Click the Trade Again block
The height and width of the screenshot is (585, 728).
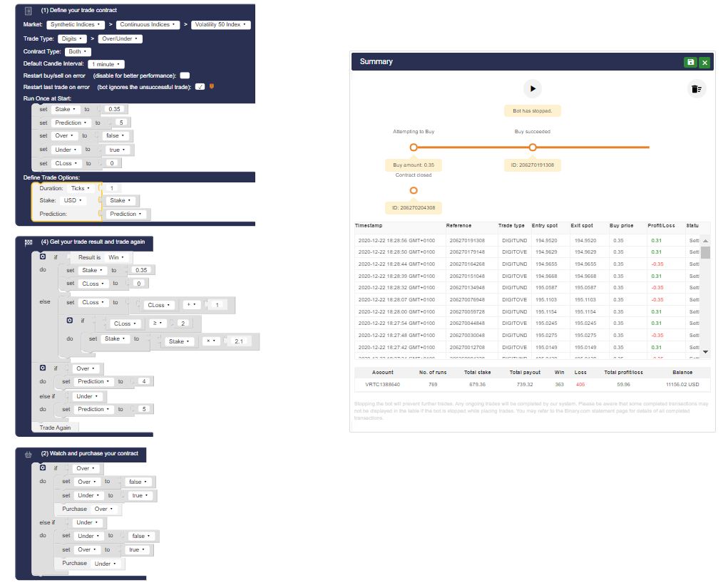pos(55,426)
